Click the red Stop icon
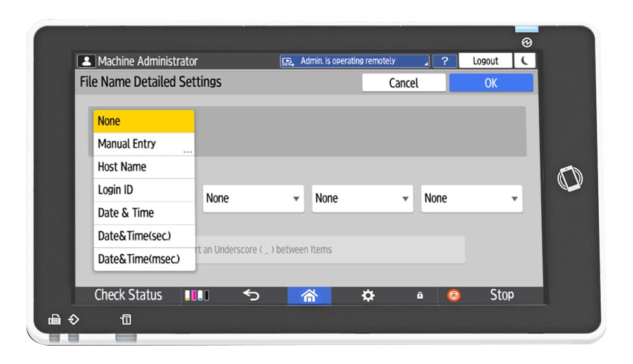633x364 pixels. (453, 296)
